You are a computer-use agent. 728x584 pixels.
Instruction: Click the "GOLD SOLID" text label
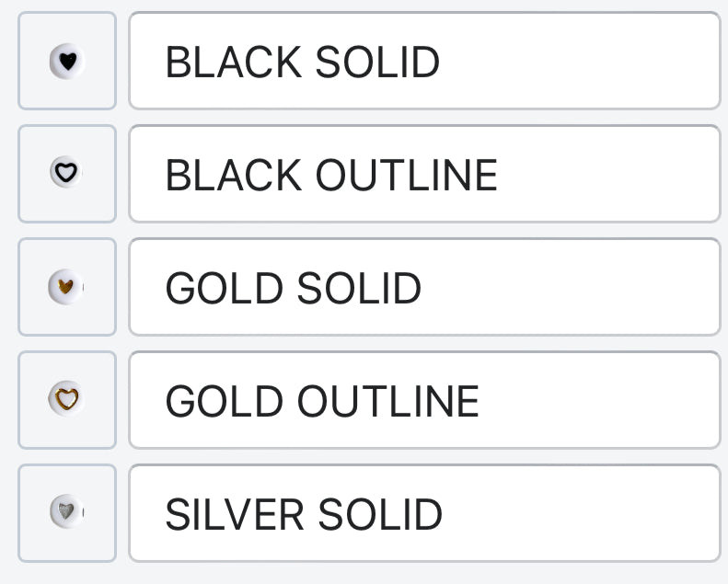[293, 289]
